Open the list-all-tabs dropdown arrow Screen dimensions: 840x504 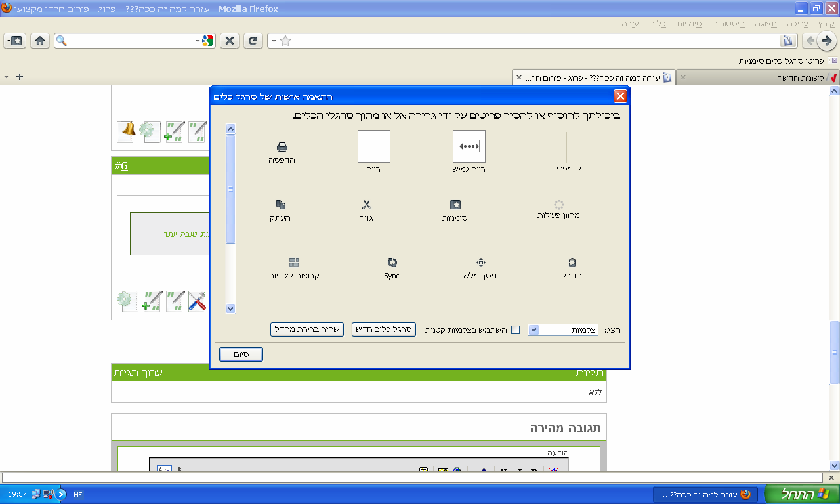pos(7,77)
